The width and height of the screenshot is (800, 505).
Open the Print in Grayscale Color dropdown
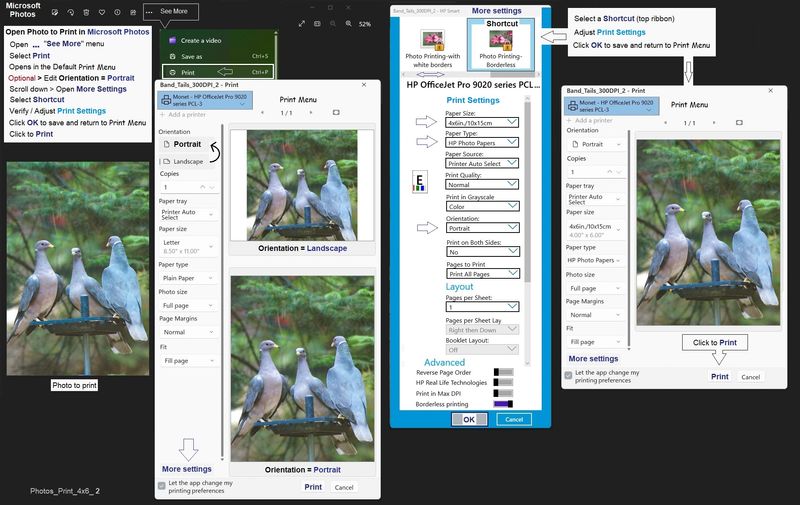(x=482, y=206)
